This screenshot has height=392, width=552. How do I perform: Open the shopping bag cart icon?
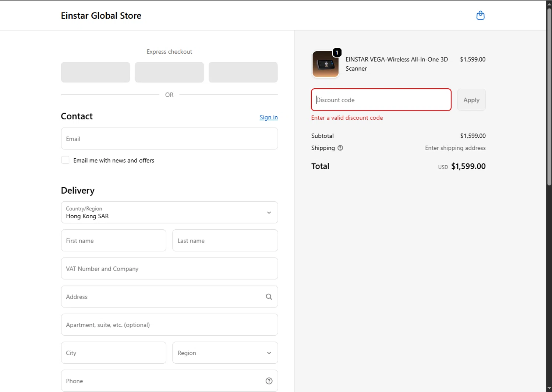[480, 15]
